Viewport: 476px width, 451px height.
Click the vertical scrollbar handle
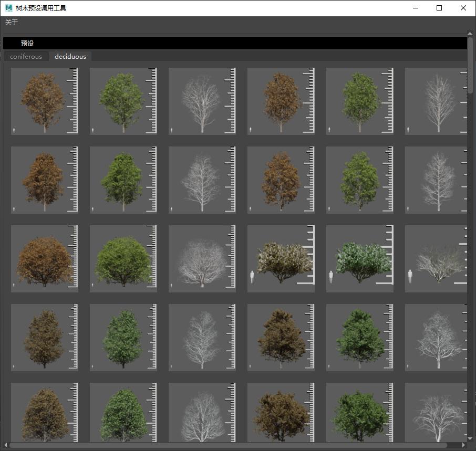[470, 66]
